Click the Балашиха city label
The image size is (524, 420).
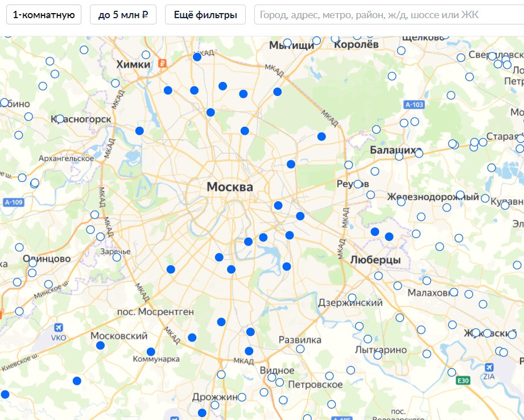pos(395,150)
